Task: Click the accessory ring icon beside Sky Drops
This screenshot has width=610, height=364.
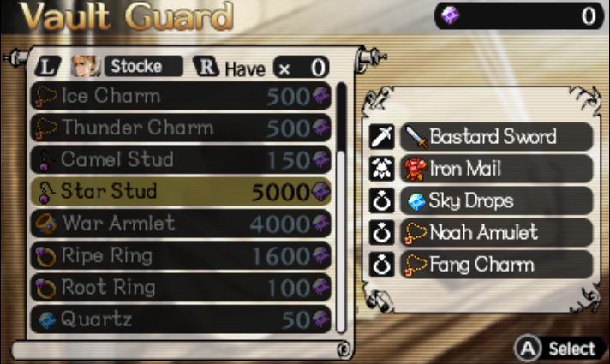Action: pyautogui.click(x=381, y=200)
